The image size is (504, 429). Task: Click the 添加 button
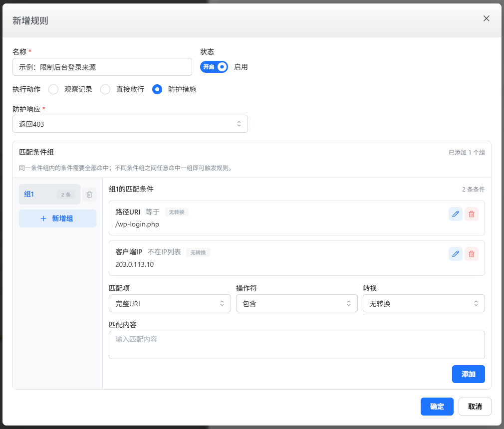469,374
